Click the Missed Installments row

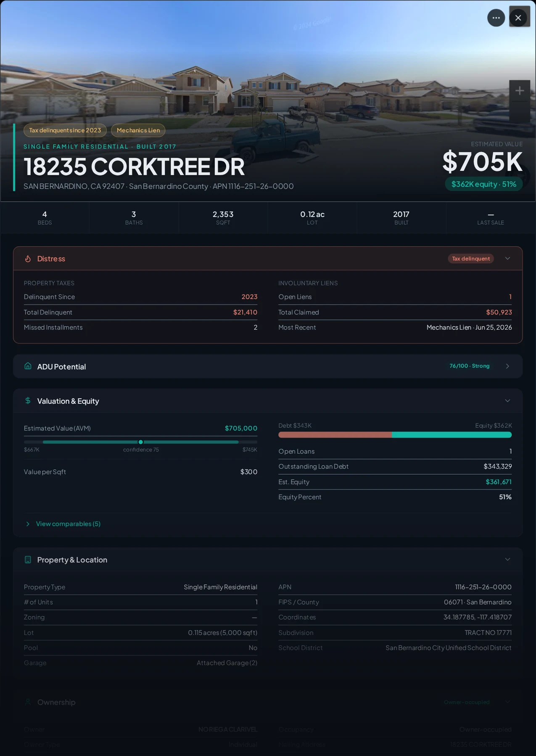coord(140,328)
